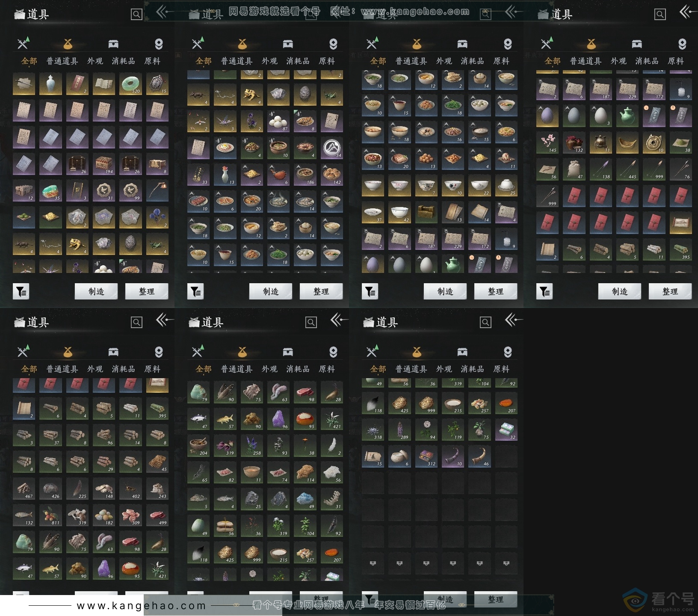Select the grey rock with count 426
Viewport: 698px width, 616px height.
pyautogui.click(x=50, y=489)
